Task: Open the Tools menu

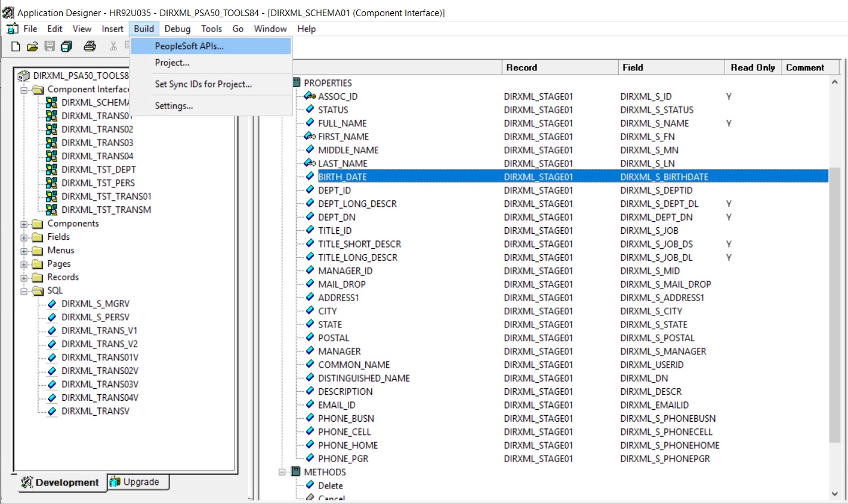Action: point(211,29)
